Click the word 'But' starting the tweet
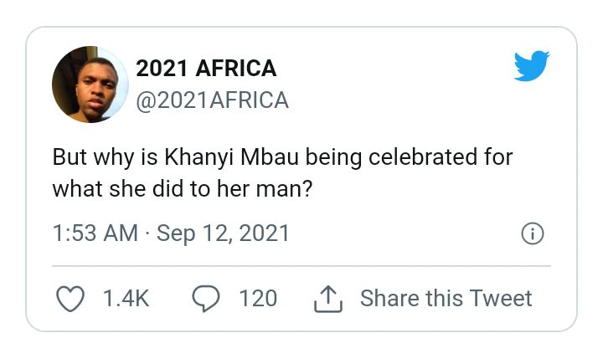Screen dimensions: 603x364 pos(70,157)
